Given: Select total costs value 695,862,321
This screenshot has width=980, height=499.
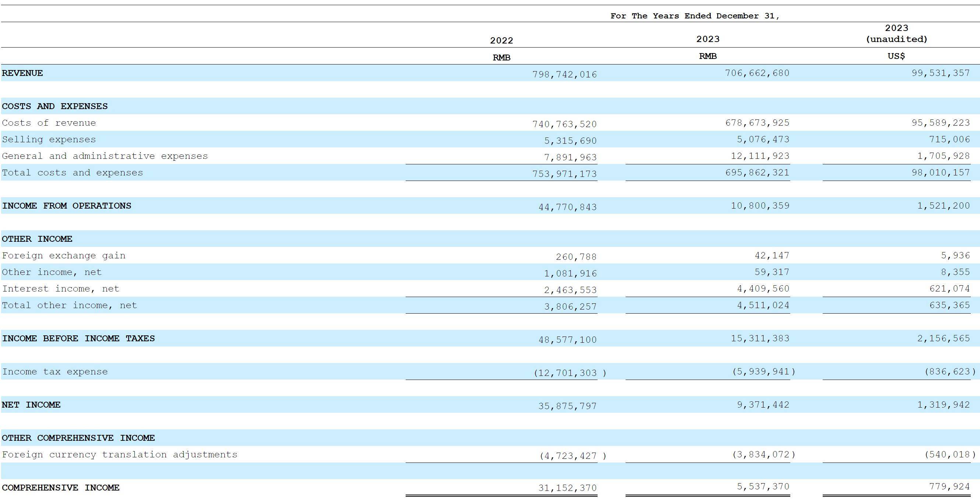Looking at the screenshot, I should click(x=757, y=173).
